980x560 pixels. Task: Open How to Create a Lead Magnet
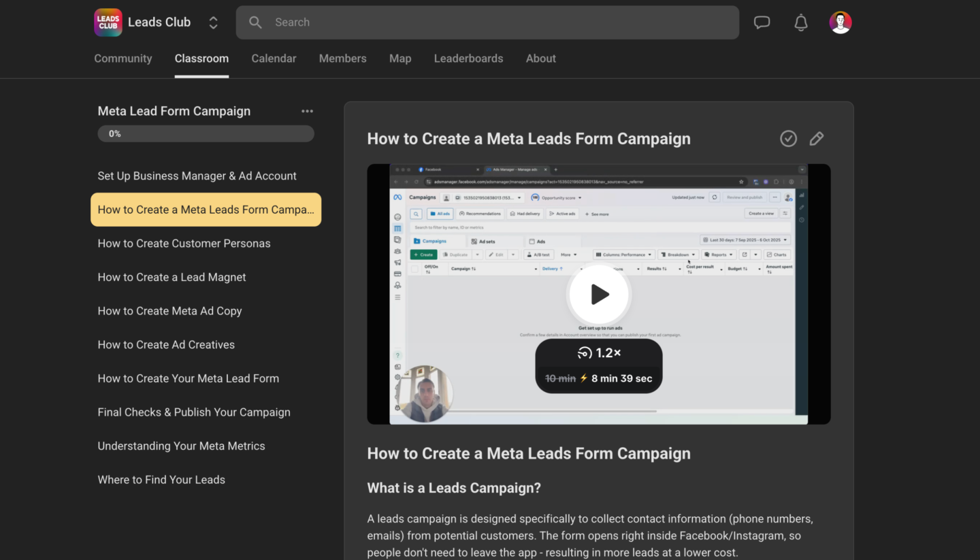click(x=171, y=277)
